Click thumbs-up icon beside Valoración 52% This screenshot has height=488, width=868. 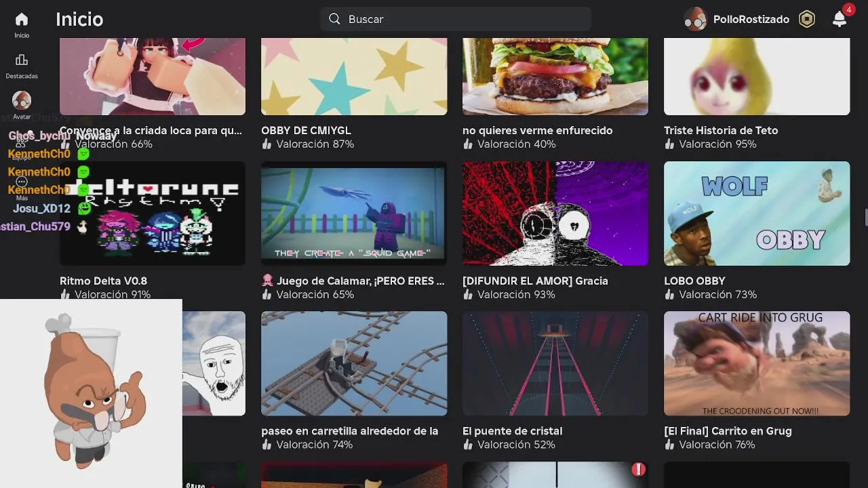tap(468, 445)
